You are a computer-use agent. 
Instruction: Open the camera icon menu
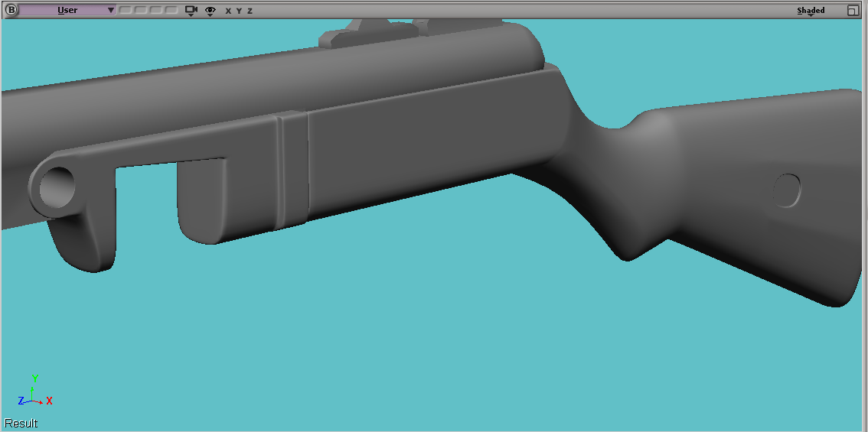[191, 11]
